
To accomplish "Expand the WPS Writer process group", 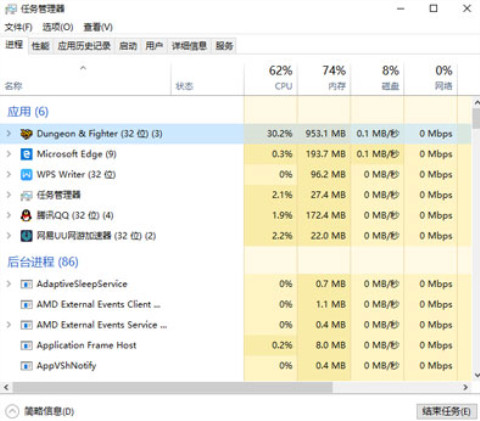I will tap(9, 174).
